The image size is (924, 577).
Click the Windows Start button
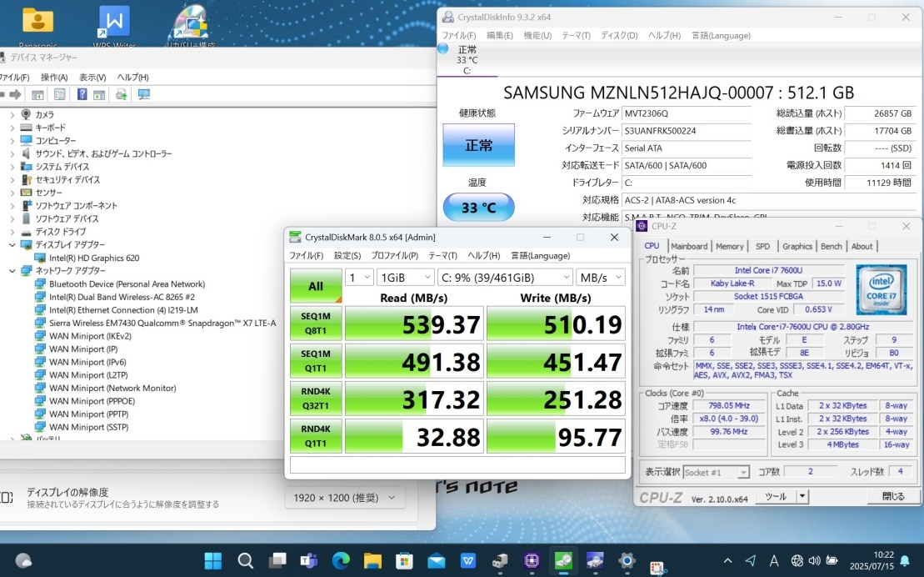pyautogui.click(x=213, y=561)
